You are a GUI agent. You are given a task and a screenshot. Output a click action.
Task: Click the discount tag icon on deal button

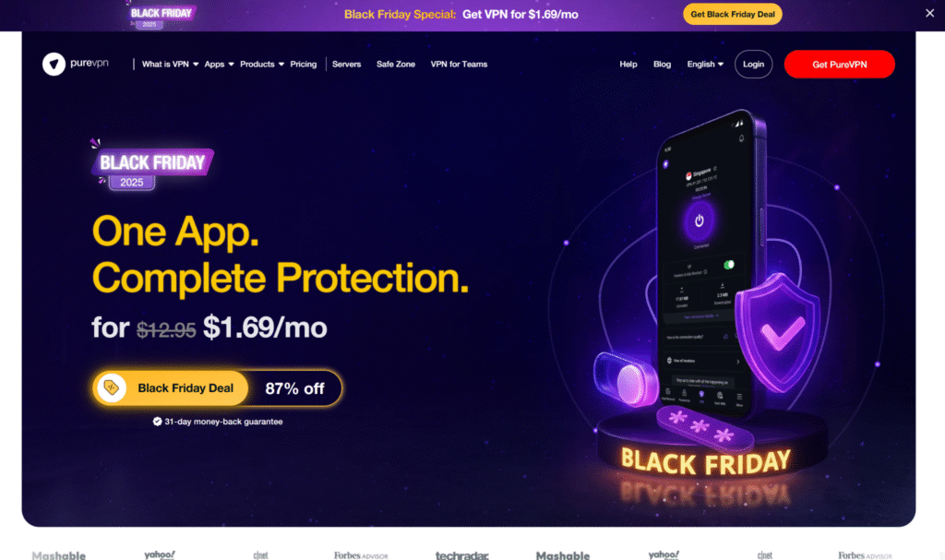112,387
